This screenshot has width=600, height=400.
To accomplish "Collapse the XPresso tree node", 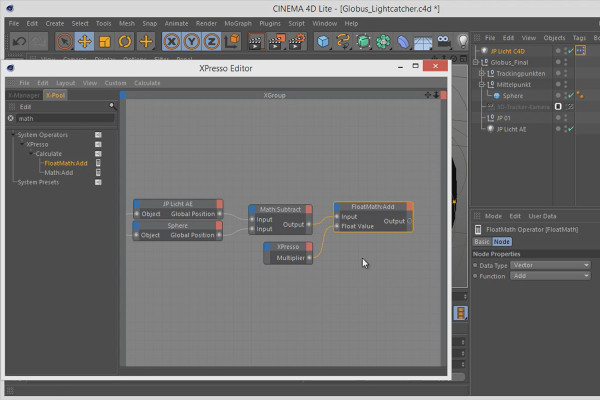I will [22, 144].
